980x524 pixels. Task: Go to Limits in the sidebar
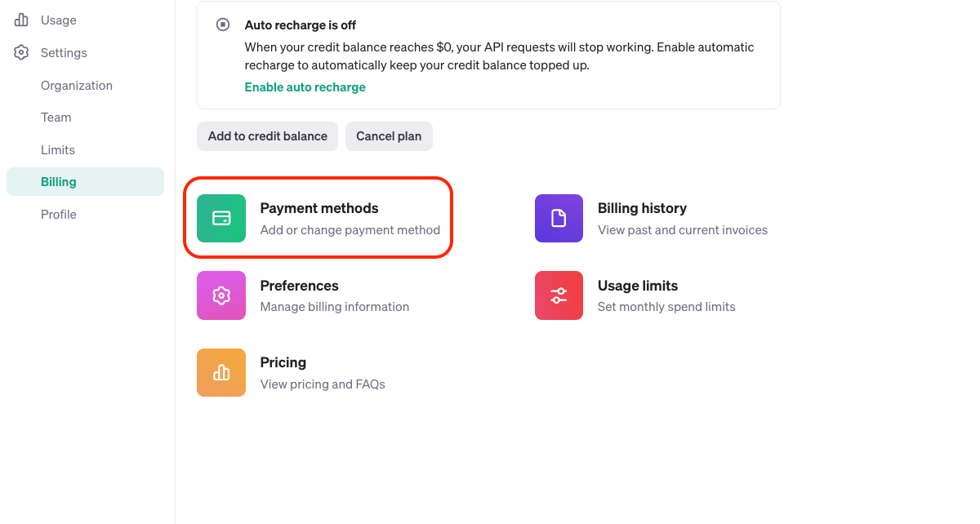[58, 149]
